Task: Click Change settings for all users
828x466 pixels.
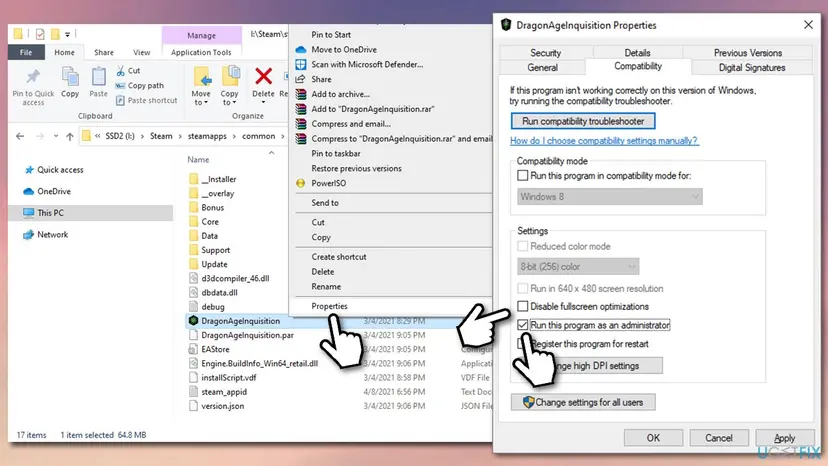Action: 583,402
